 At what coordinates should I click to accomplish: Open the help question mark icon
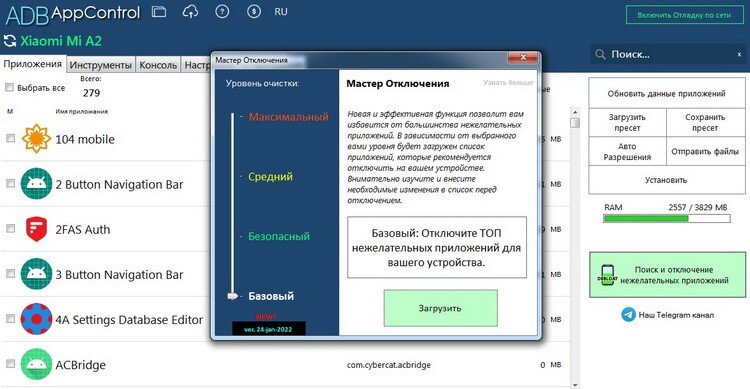[222, 12]
